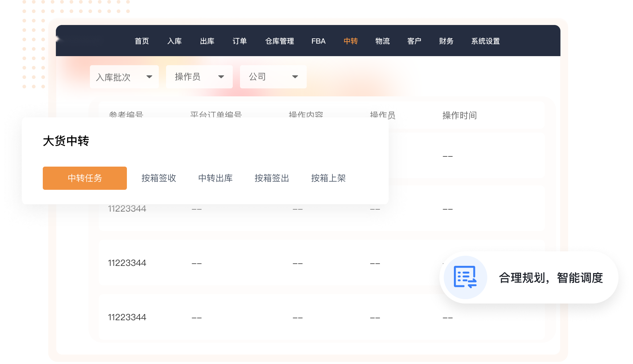Expand the 入库批次 dropdown arrow

(x=149, y=77)
